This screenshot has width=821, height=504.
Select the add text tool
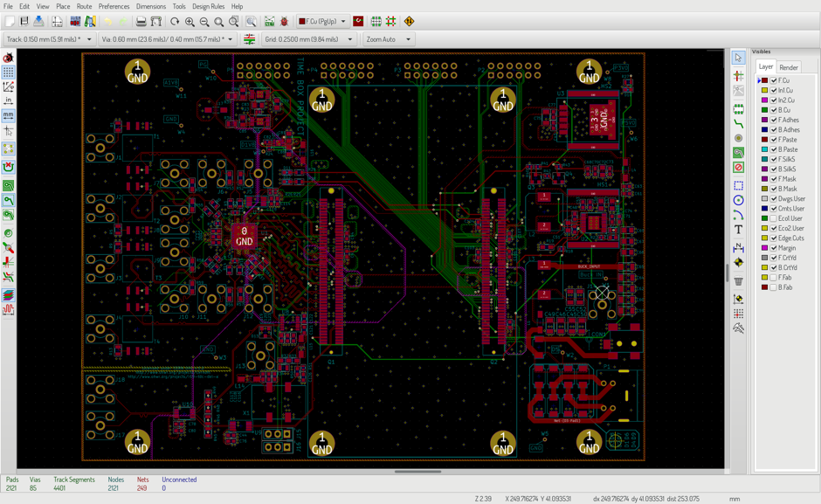click(738, 230)
